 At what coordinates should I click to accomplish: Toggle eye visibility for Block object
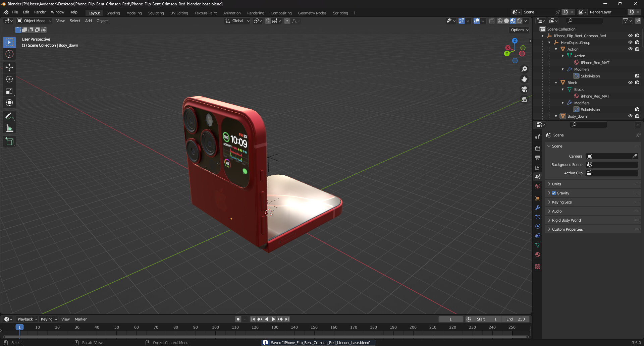click(630, 82)
